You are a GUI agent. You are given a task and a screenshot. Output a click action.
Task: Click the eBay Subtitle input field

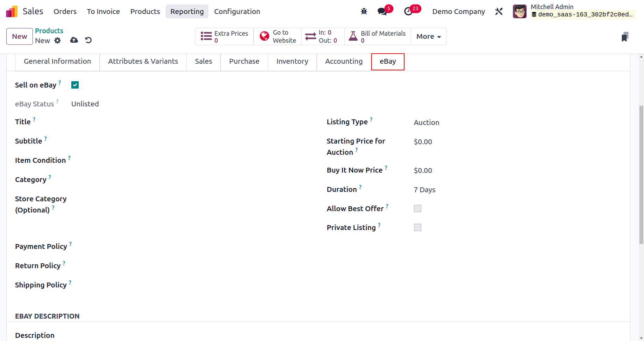click(191, 141)
